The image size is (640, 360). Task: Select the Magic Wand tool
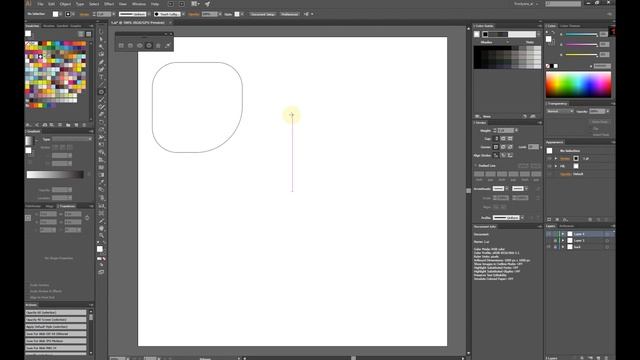pos(101,47)
